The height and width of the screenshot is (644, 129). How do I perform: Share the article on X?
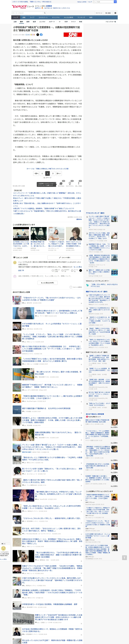click(x=38, y=35)
